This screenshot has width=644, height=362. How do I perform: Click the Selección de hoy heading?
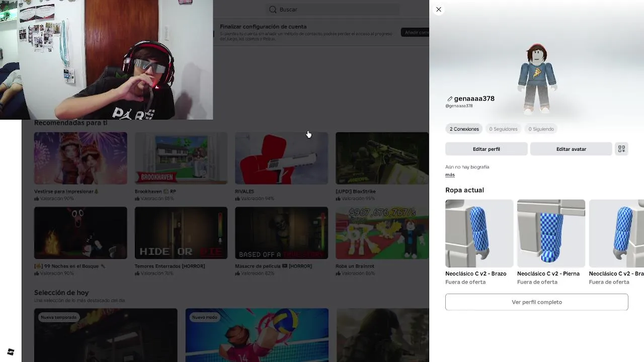(61, 293)
